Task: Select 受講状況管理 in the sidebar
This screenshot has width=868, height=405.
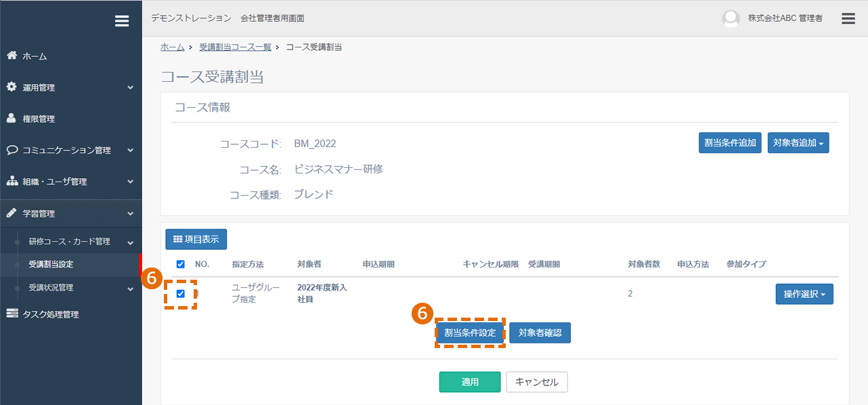Action: pos(51,287)
